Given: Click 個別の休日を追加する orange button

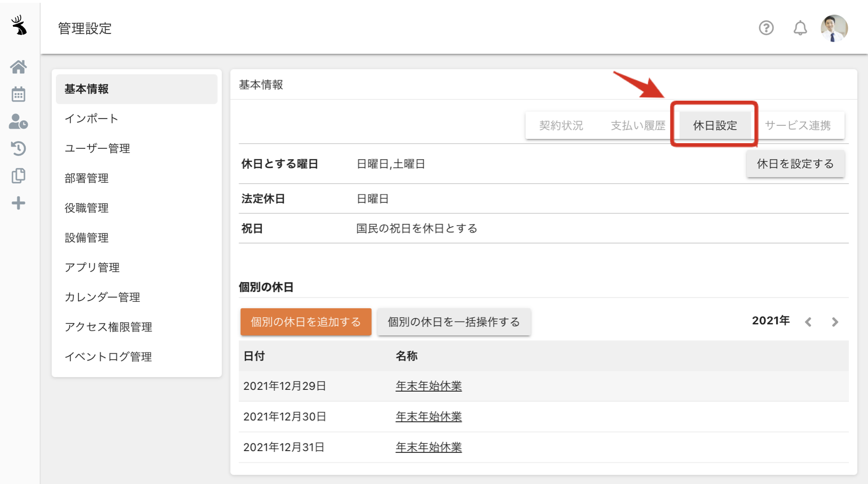Looking at the screenshot, I should tap(306, 322).
